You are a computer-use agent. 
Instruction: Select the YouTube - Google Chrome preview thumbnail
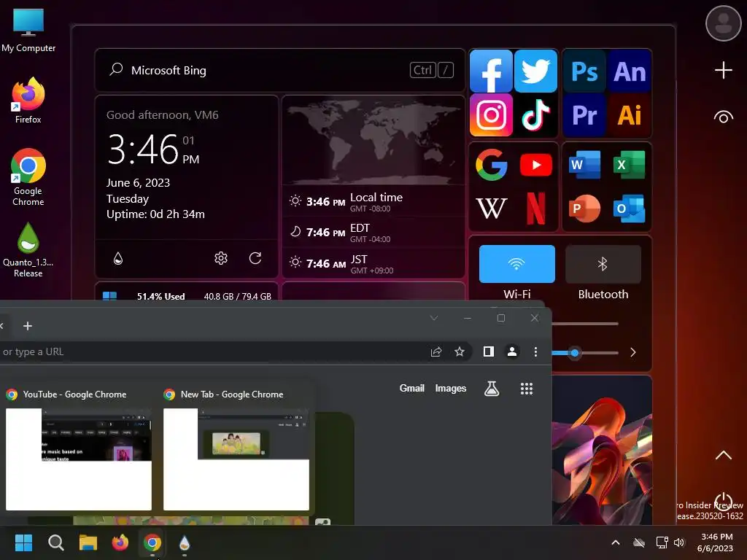click(79, 459)
